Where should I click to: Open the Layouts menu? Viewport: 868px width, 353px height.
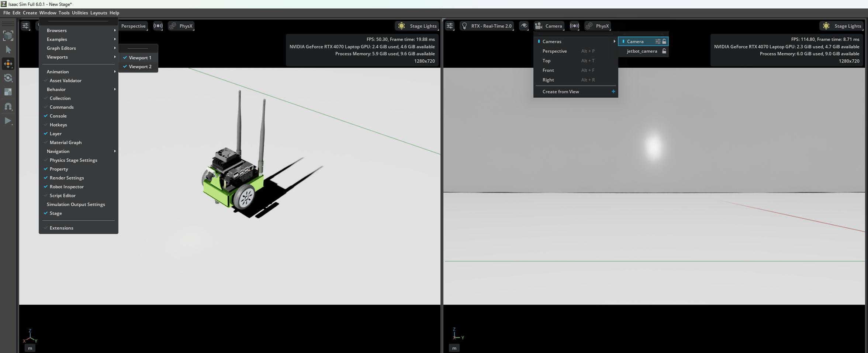(98, 13)
